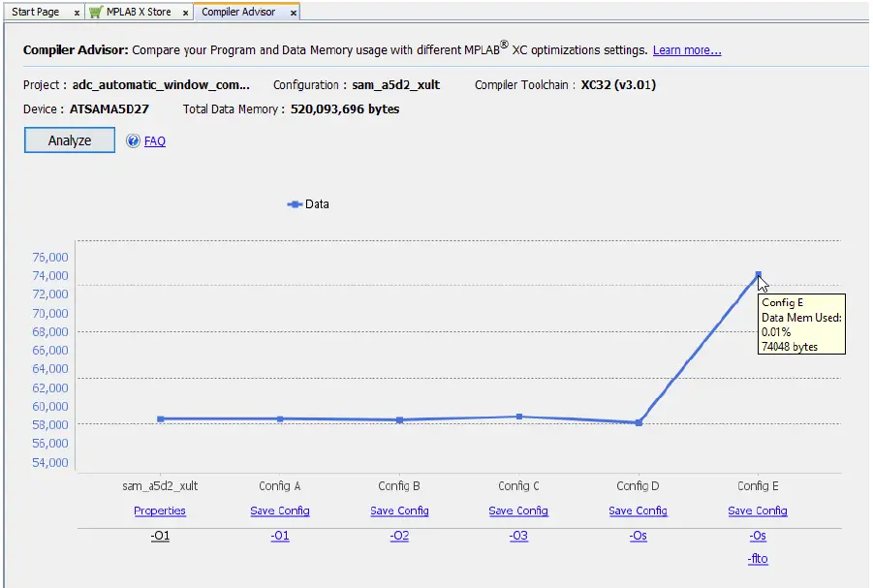Save Config for Config C
873x588 pixels.
(x=518, y=511)
